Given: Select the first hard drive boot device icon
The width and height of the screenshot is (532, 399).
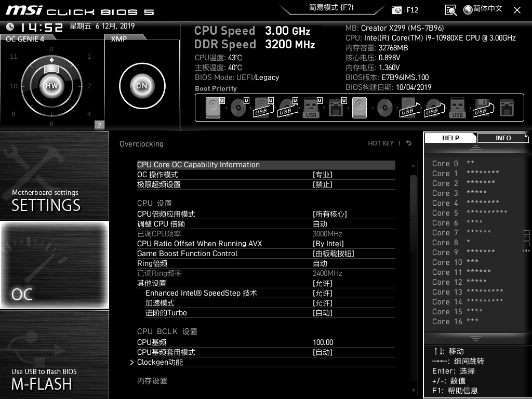Looking at the screenshot, I should point(212,109).
